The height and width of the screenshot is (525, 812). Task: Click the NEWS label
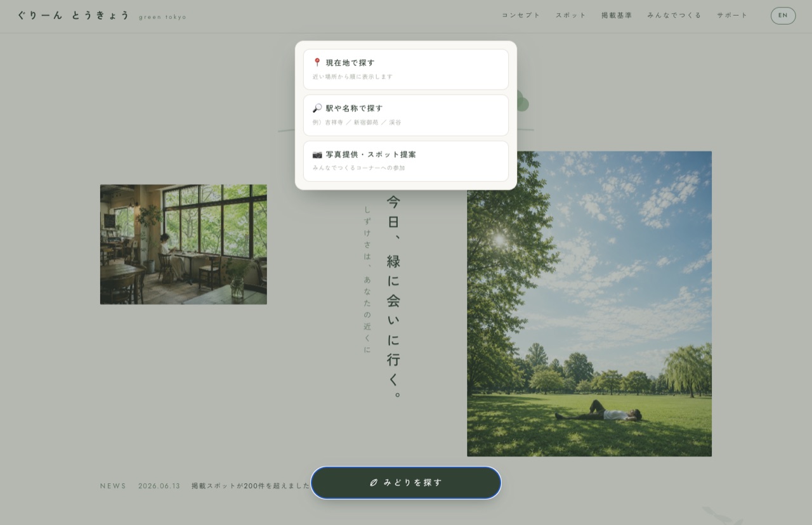point(114,486)
